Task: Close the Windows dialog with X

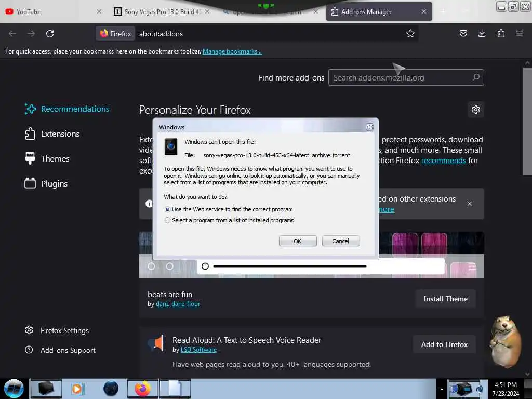Action: (x=369, y=127)
